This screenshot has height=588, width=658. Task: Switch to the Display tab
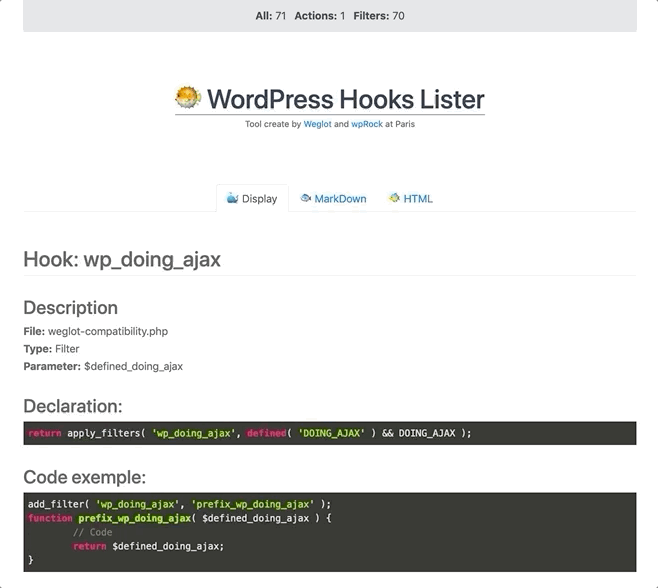252,199
